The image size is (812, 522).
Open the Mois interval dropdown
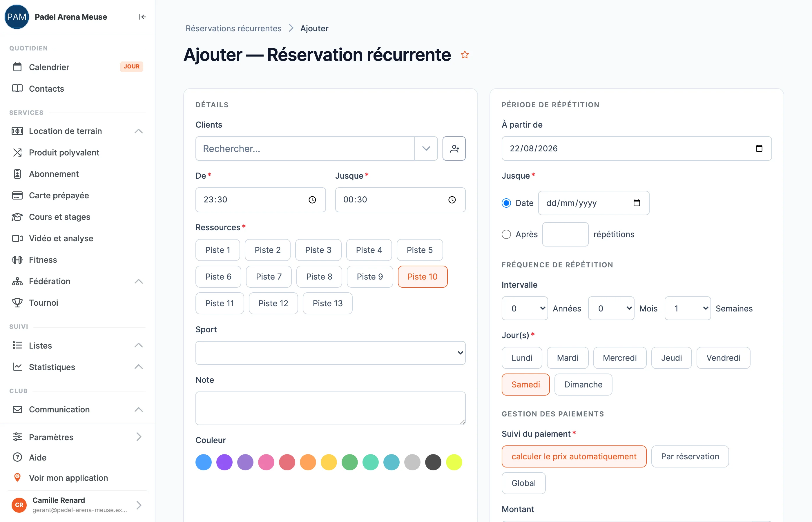point(611,309)
